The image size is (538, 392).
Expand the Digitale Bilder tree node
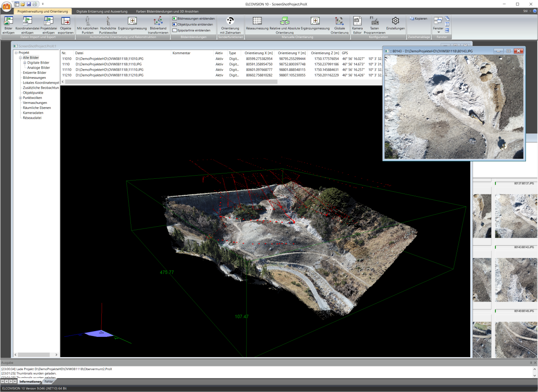25,63
